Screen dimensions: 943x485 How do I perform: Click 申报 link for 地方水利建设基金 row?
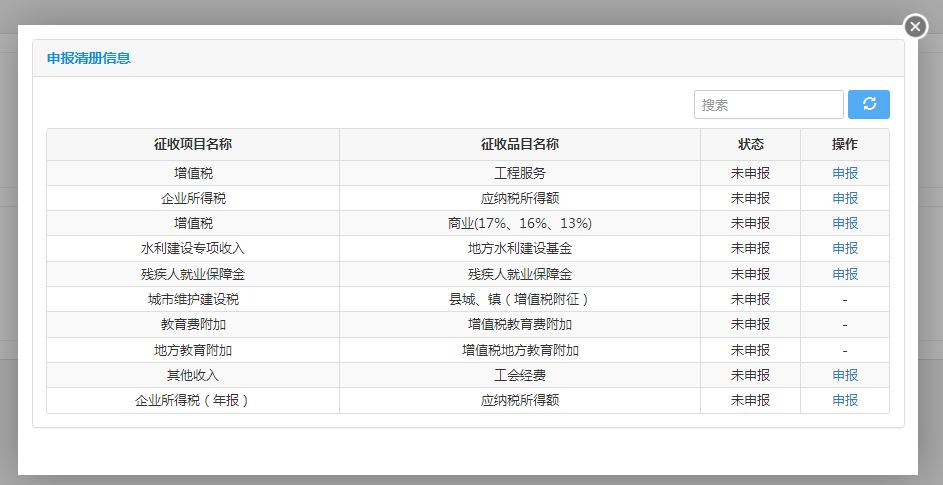tap(845, 249)
